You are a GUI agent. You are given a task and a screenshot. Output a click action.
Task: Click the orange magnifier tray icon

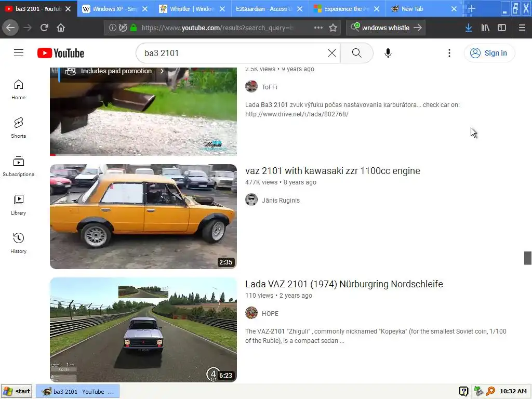490,391
